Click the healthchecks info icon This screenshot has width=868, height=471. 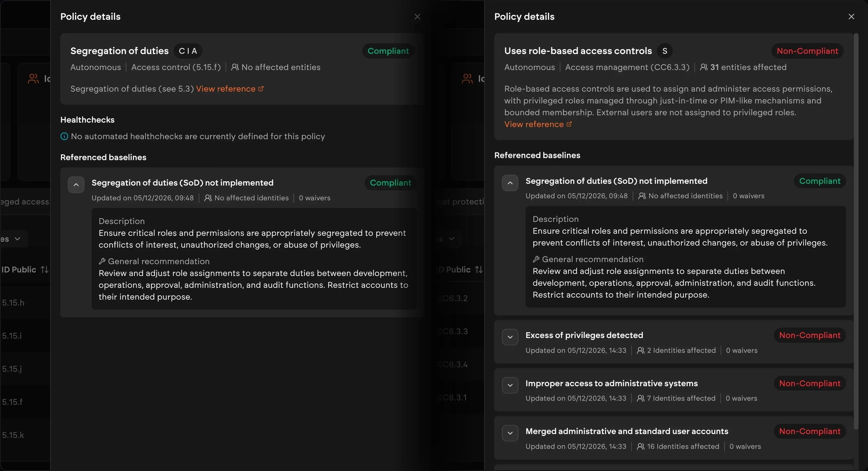coord(64,136)
